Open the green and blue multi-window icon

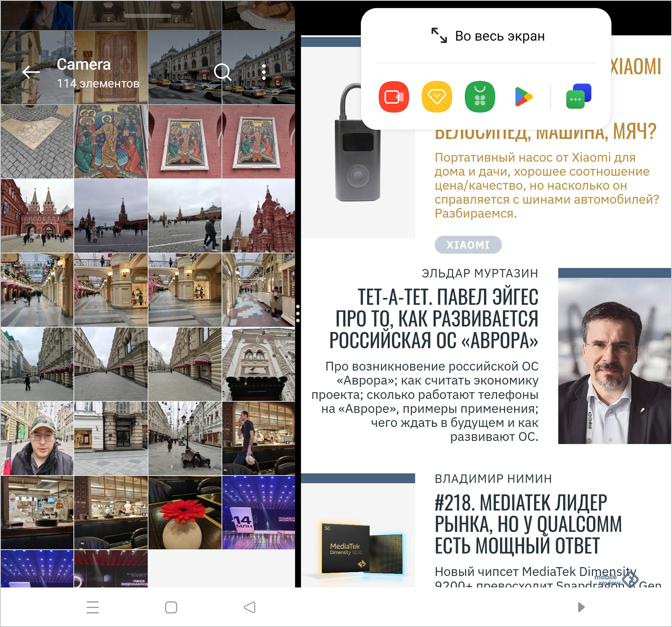point(578,97)
